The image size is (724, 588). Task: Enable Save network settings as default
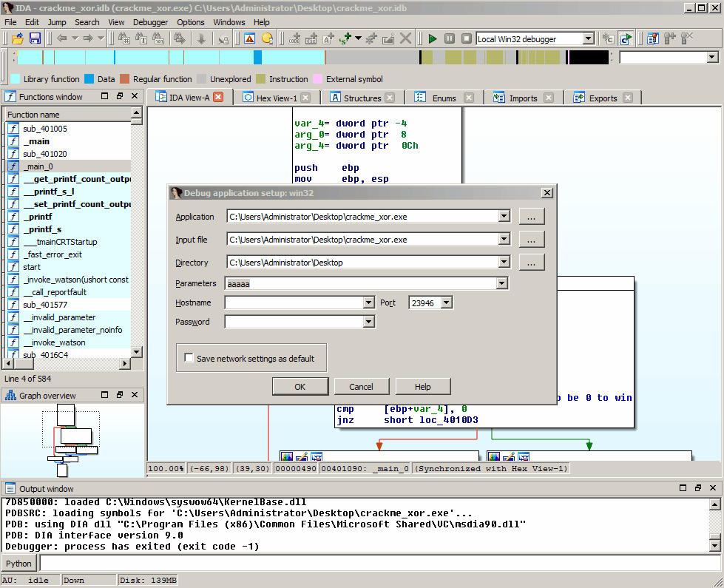(x=189, y=358)
